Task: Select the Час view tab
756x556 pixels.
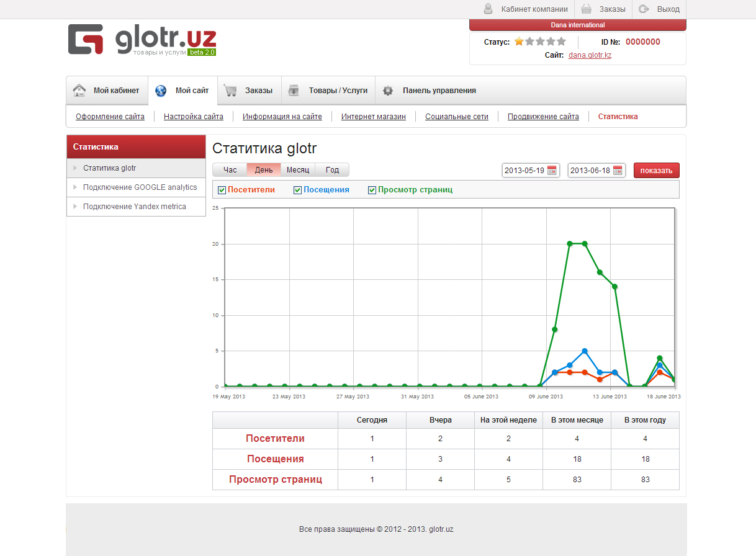Action: point(230,169)
